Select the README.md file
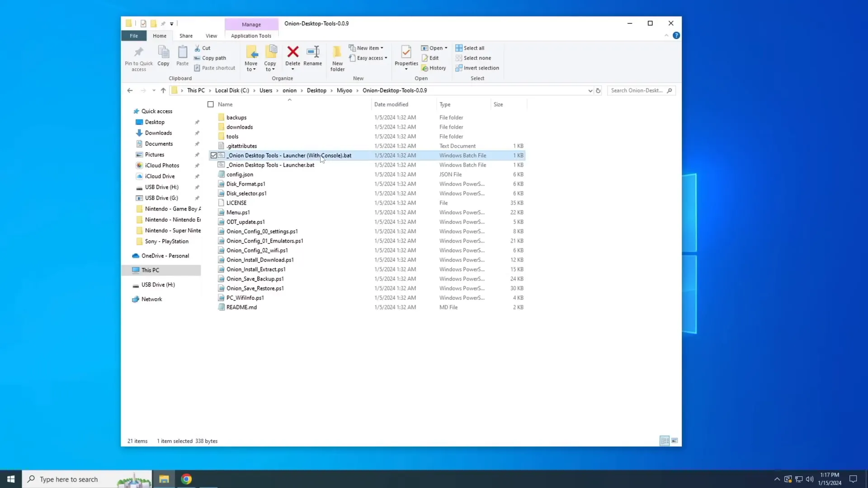Viewport: 868px width, 488px height. tap(241, 307)
